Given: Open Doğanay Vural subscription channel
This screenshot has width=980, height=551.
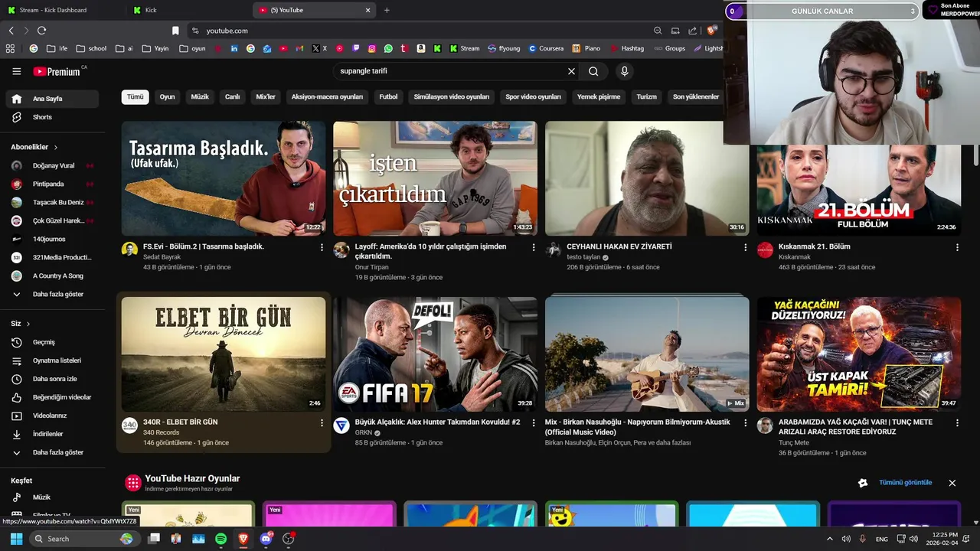Looking at the screenshot, I should pos(52,166).
